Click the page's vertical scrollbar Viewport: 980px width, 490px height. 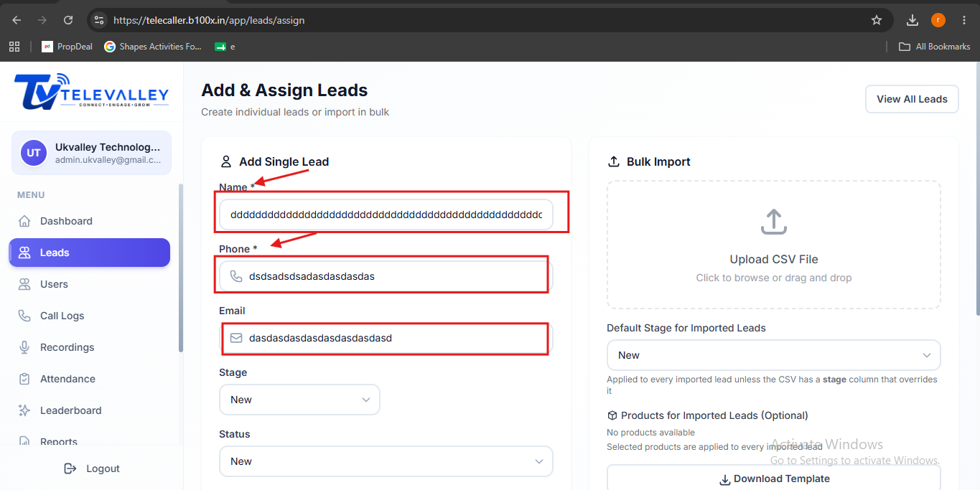976,190
